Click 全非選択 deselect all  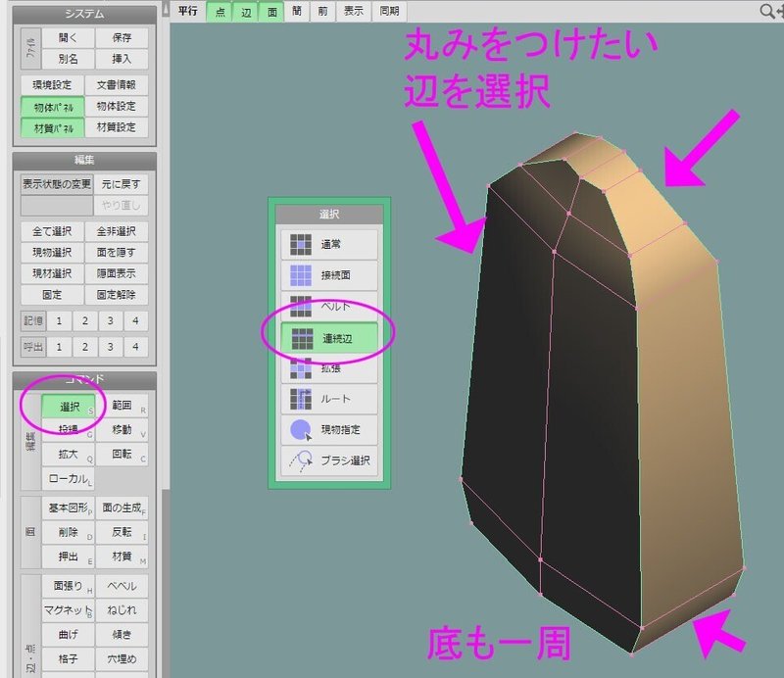tap(117, 231)
